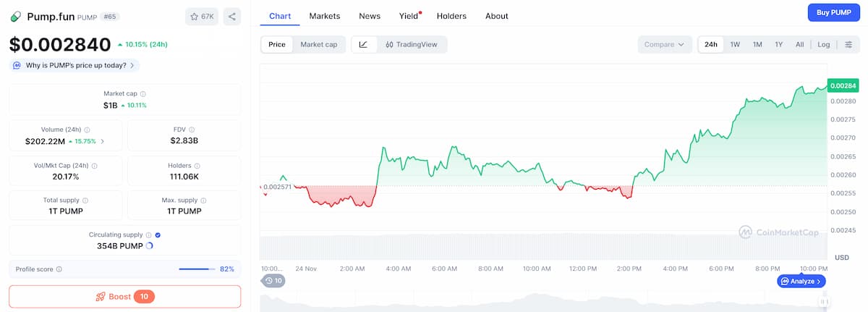Toggle the Log scale option
This screenshot has height=312, width=868.
[824, 44]
